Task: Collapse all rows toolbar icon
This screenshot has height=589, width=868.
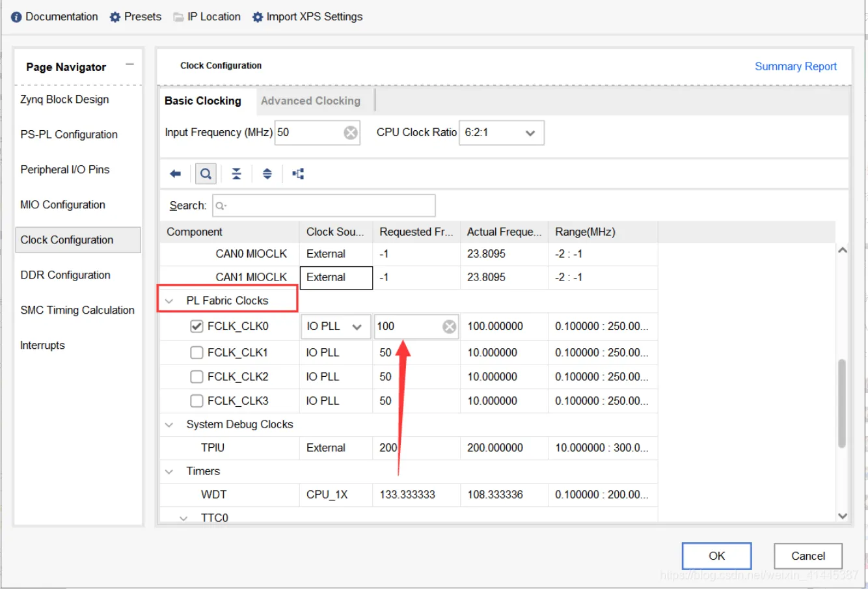Action: click(236, 174)
